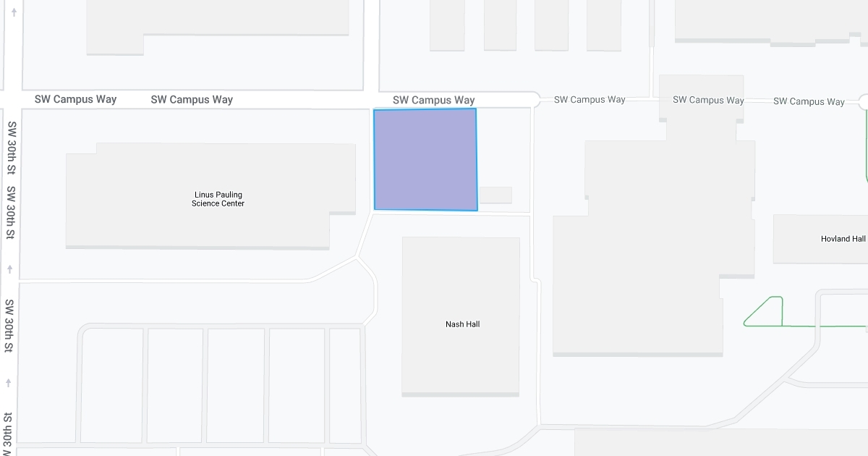Select rightmost of four small top buildings
The height and width of the screenshot is (456, 868).
pos(603,25)
